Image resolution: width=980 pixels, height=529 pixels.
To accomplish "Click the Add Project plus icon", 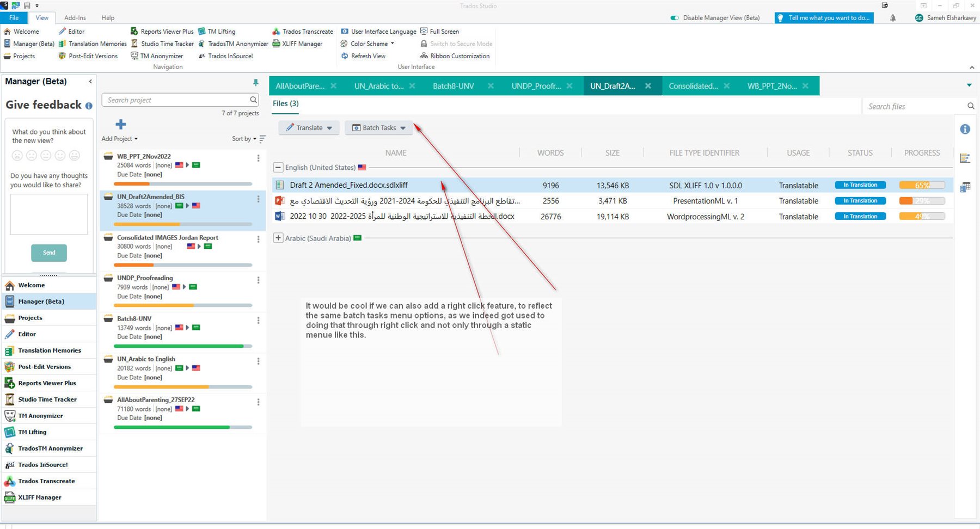I will point(121,125).
